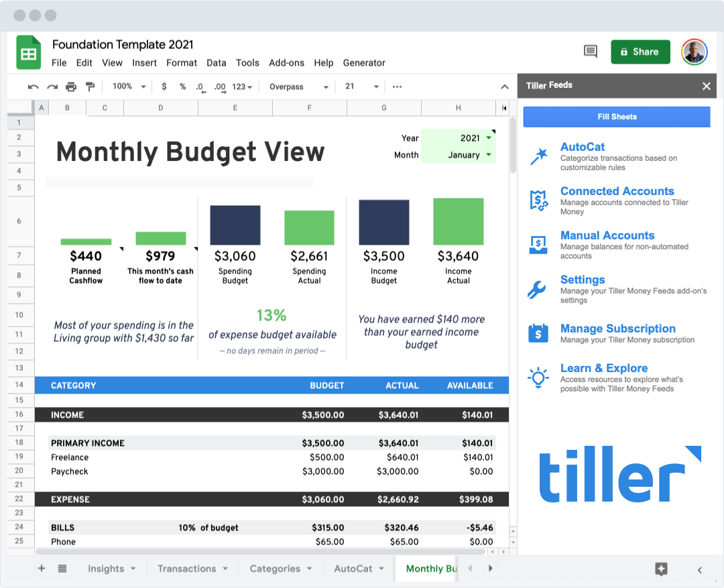Open the font size dropdown

click(x=362, y=86)
